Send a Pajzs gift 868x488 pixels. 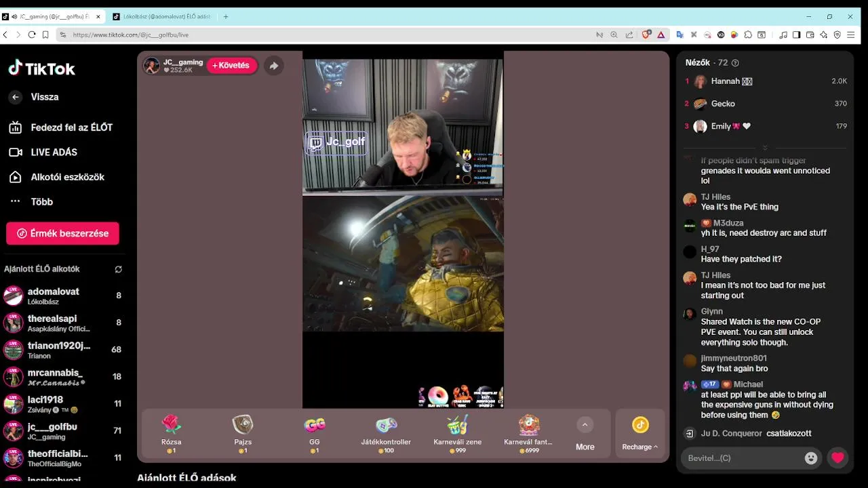243,434
